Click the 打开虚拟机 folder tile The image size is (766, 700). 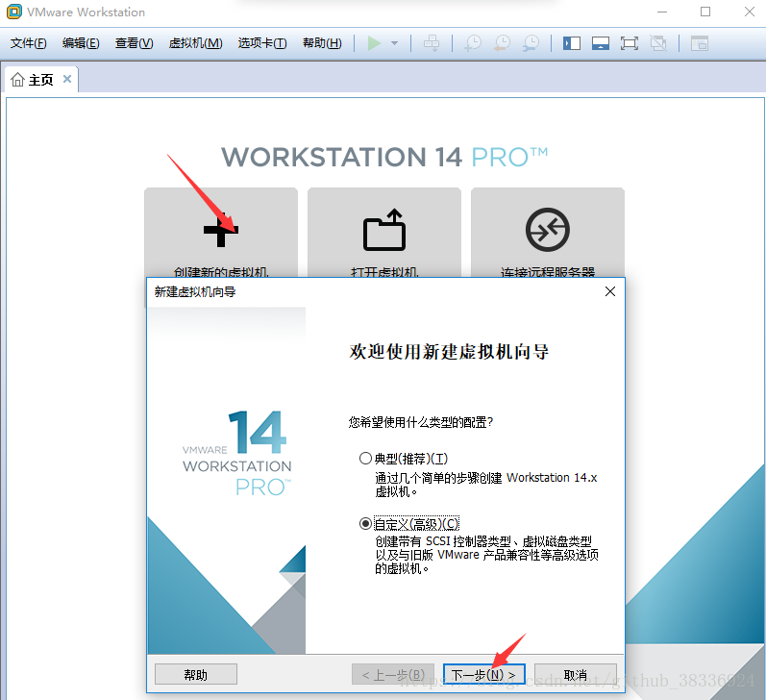coord(384,233)
